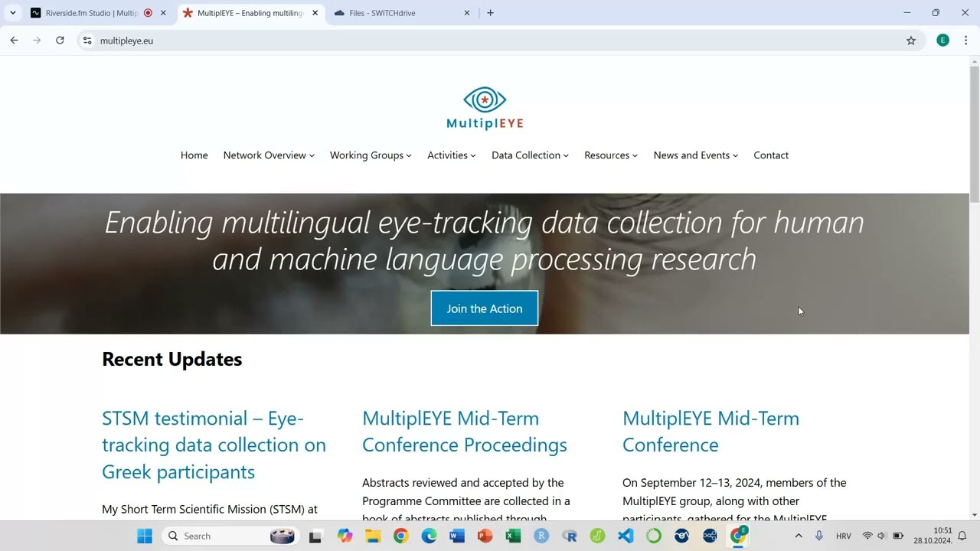
Task: Open the clock showing 10:51
Action: [933, 536]
